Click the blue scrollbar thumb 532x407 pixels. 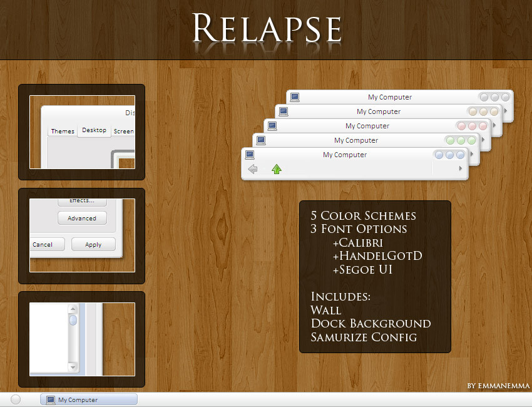pyautogui.click(x=73, y=320)
